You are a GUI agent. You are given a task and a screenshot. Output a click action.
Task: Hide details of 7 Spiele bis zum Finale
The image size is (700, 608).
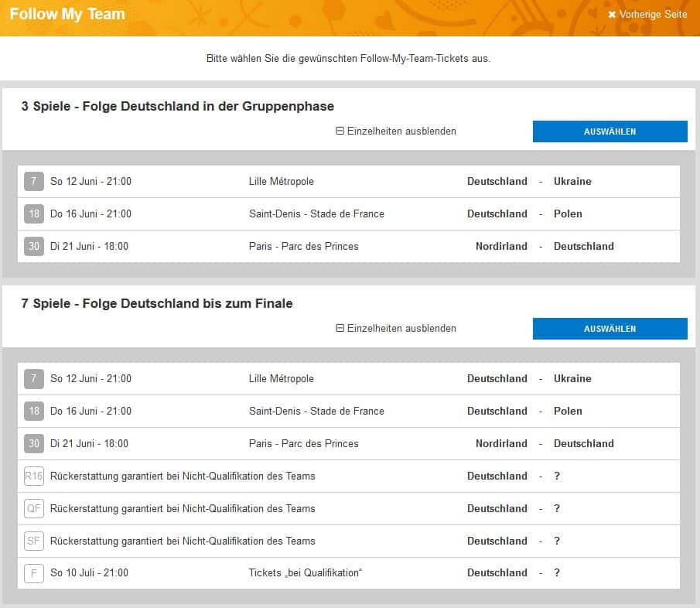click(x=396, y=329)
